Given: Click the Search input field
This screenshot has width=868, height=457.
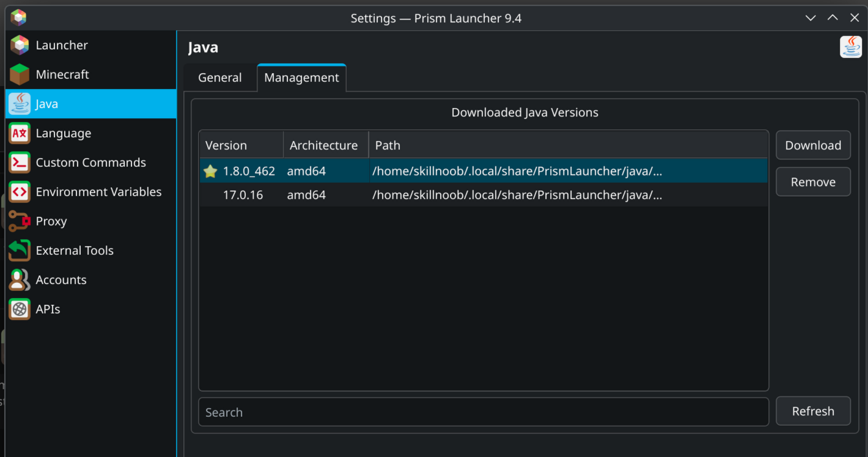Looking at the screenshot, I should [483, 412].
